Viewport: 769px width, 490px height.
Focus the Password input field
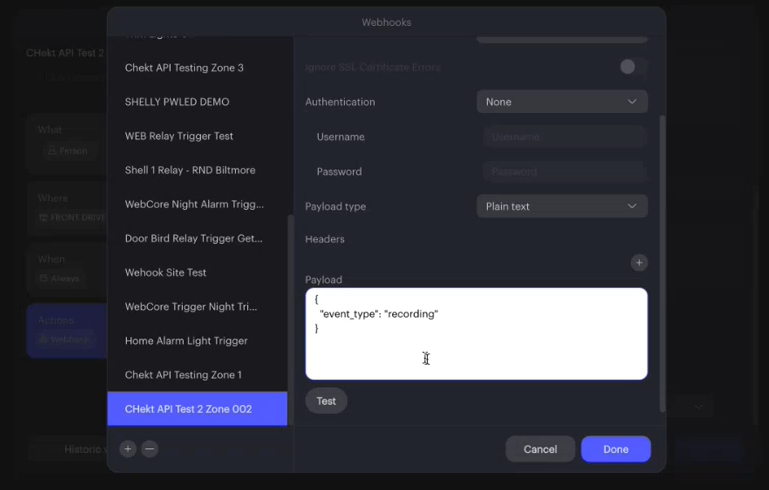[565, 172]
